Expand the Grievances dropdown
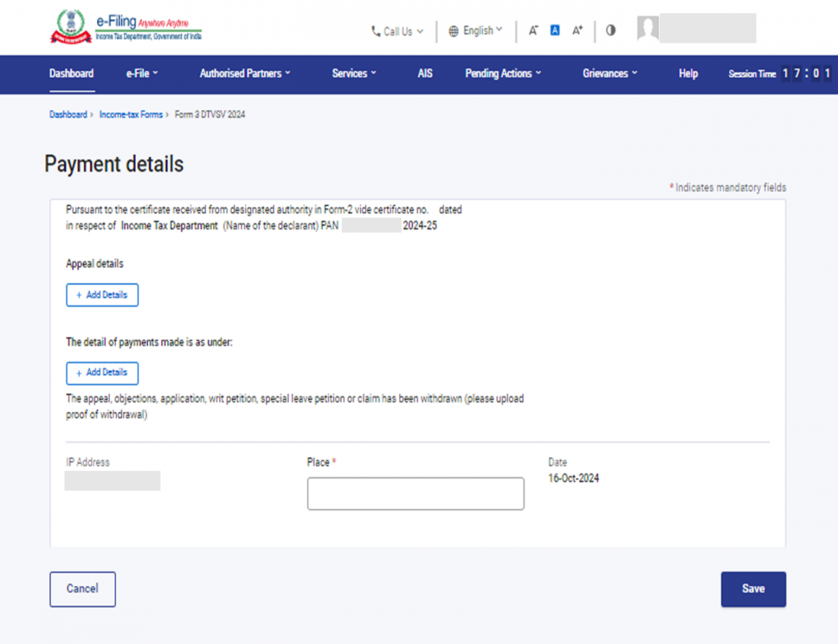838x644 pixels. click(609, 73)
